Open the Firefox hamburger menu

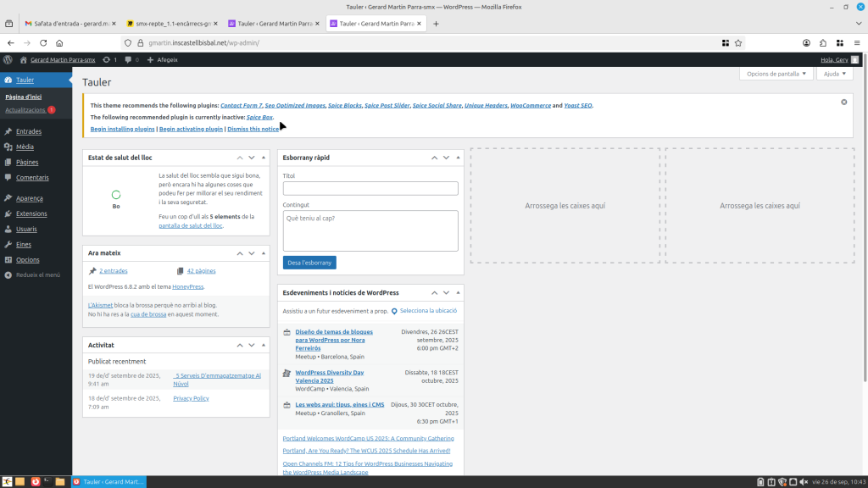pyautogui.click(x=857, y=42)
